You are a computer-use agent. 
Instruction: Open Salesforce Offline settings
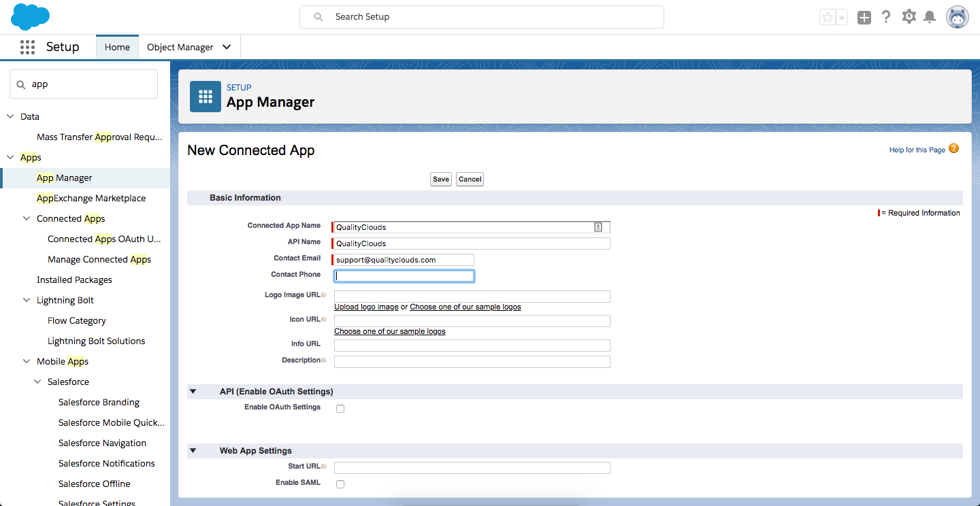click(95, 484)
